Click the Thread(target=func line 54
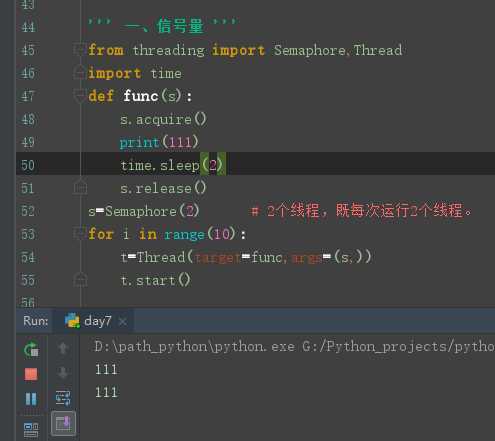The image size is (495, 441). point(246,257)
